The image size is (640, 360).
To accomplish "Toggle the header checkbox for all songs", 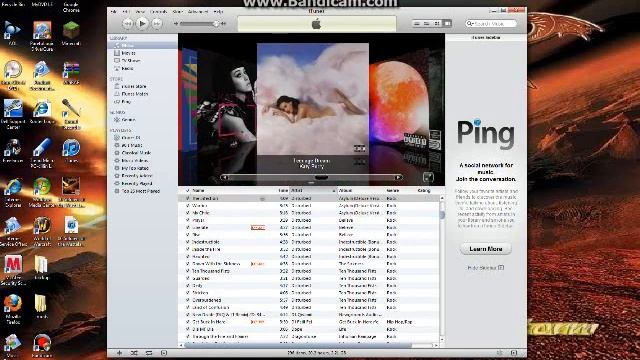I will (188, 191).
